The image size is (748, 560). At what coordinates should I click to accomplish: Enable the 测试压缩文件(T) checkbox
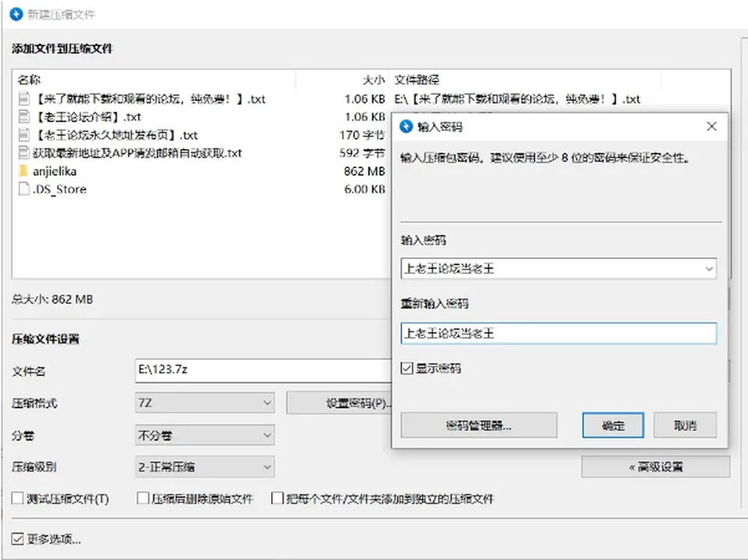click(x=18, y=498)
